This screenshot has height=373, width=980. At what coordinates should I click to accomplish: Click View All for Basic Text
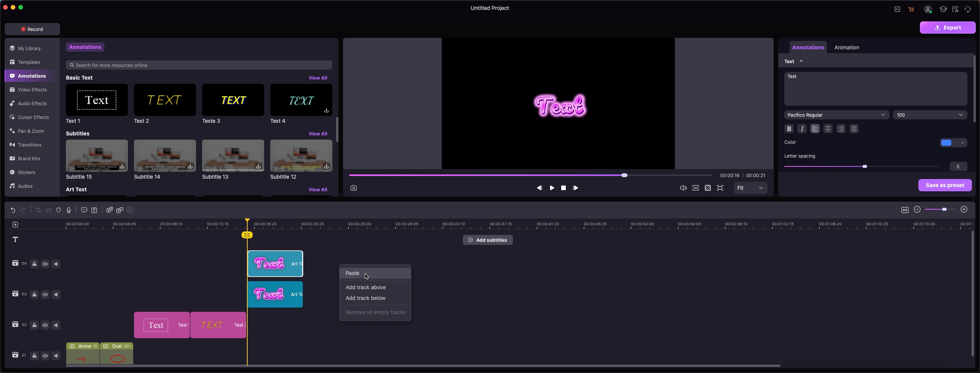tap(318, 78)
